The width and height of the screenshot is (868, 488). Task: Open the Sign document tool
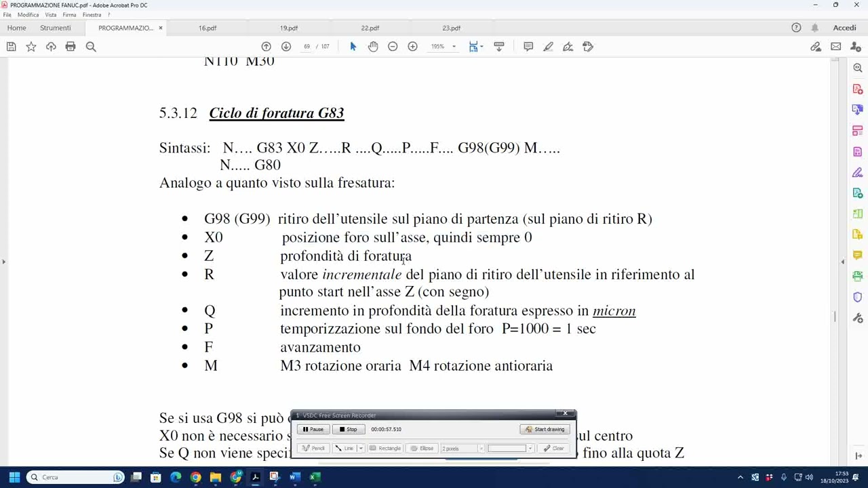(568, 47)
